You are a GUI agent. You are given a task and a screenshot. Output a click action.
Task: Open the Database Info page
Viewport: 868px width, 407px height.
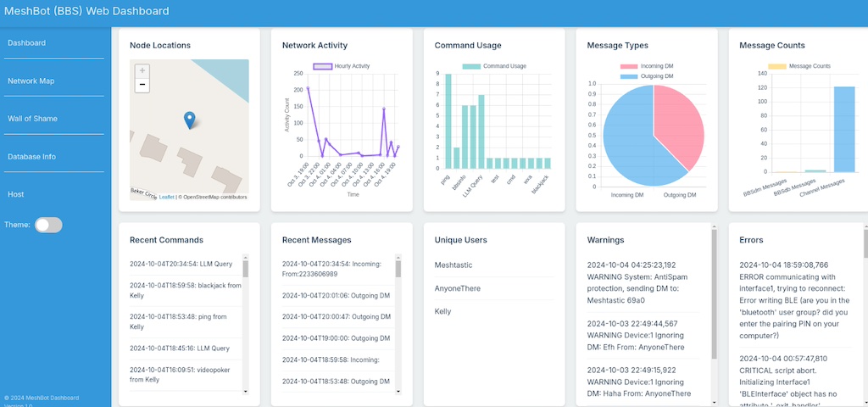[32, 157]
